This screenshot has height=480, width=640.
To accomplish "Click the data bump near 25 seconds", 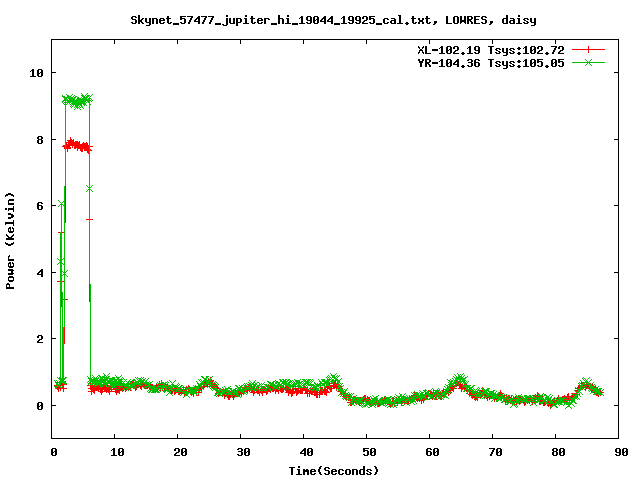I will tap(208, 384).
